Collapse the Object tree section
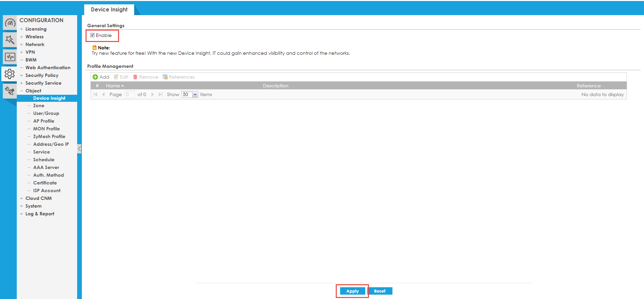 pyautogui.click(x=21, y=91)
